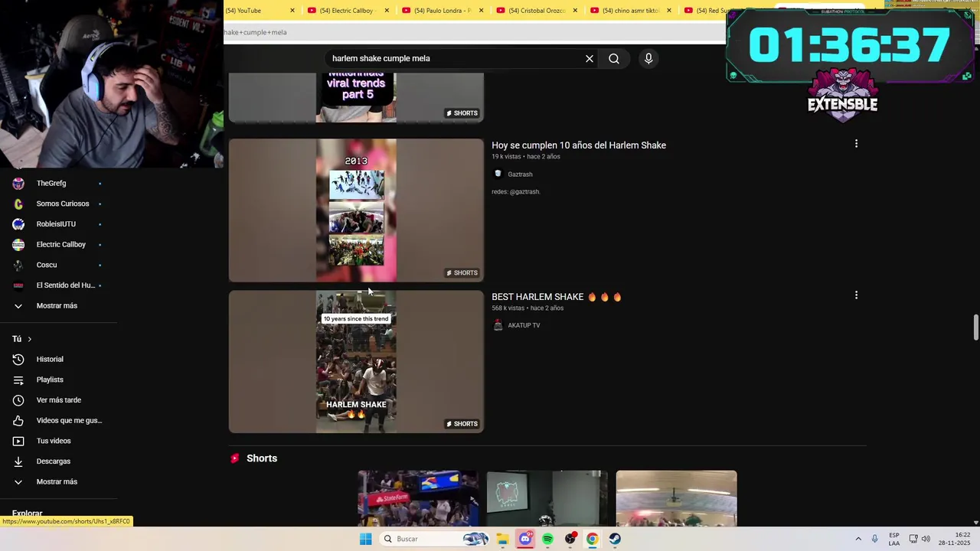The width and height of the screenshot is (980, 551).
Task: Open Steam from the taskbar
Action: tap(615, 539)
